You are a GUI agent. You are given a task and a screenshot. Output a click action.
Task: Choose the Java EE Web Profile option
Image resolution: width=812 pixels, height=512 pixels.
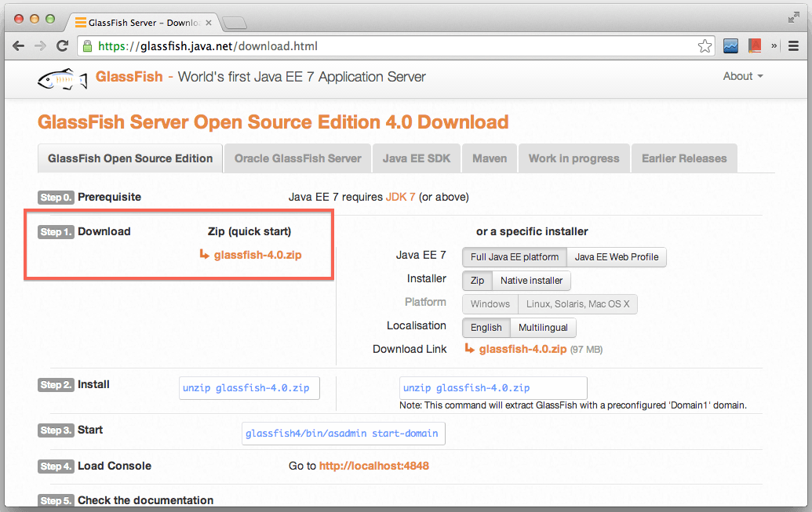617,257
